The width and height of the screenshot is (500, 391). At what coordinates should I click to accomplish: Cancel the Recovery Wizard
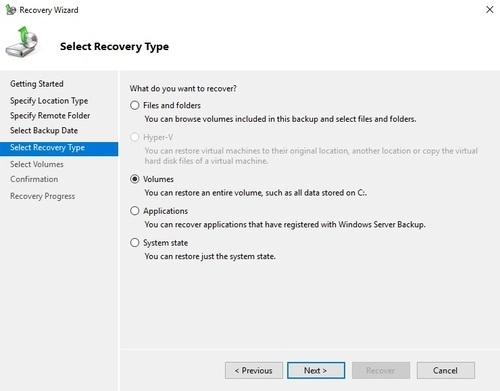(x=446, y=370)
